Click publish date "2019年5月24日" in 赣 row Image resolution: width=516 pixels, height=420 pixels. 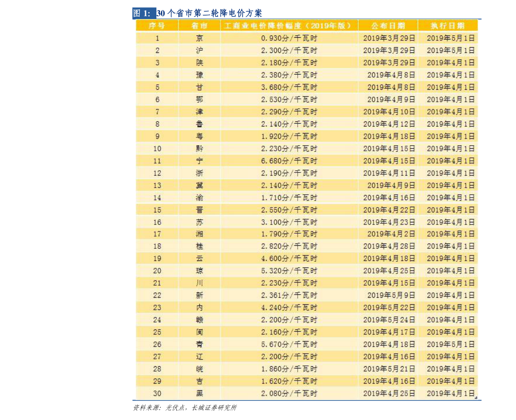point(389,320)
